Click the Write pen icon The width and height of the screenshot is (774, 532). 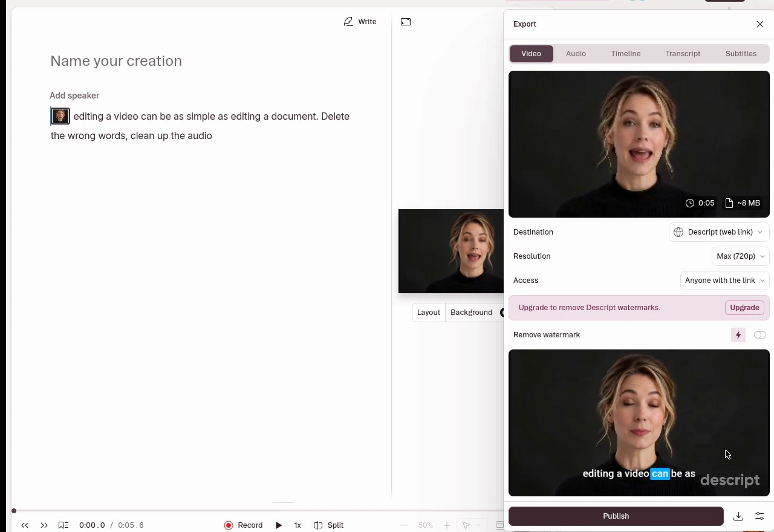click(x=348, y=22)
